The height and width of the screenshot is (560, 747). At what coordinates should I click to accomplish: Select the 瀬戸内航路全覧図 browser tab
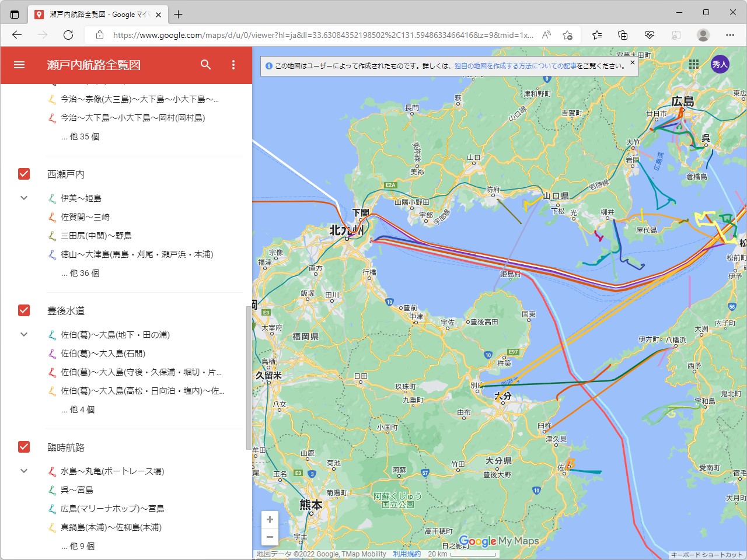pyautogui.click(x=90, y=13)
